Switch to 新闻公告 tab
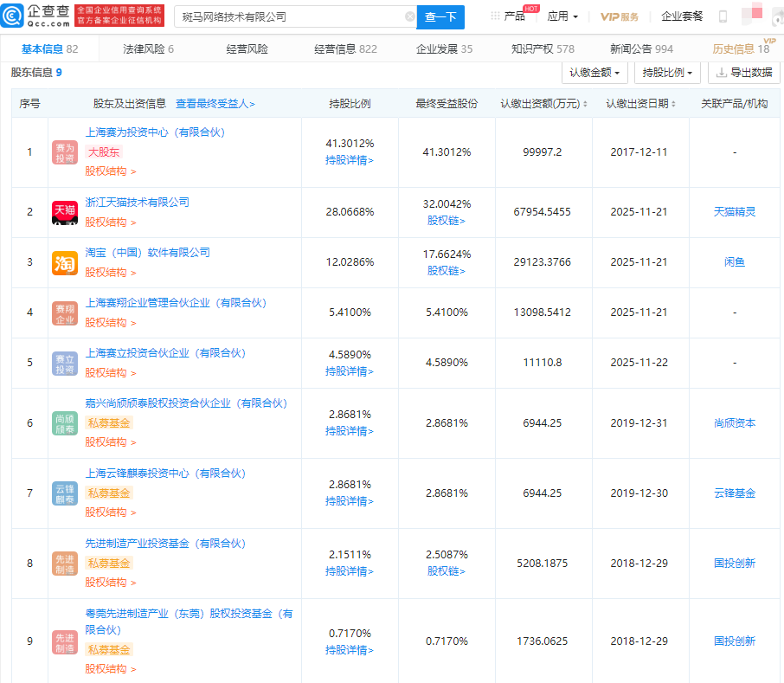This screenshot has height=683, width=784. [x=641, y=49]
